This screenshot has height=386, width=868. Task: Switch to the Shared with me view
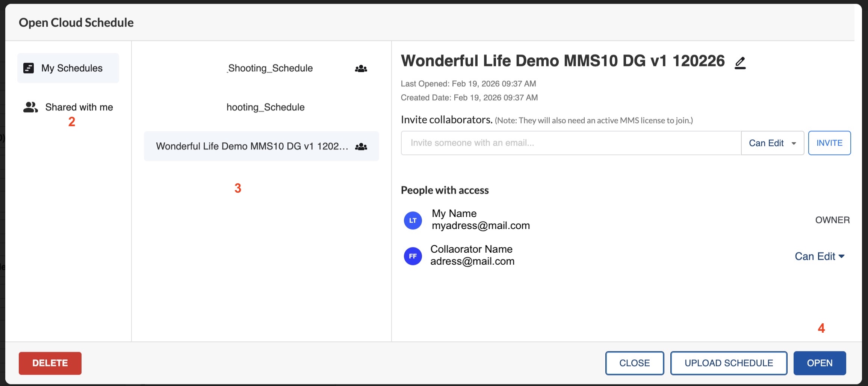[x=79, y=107]
